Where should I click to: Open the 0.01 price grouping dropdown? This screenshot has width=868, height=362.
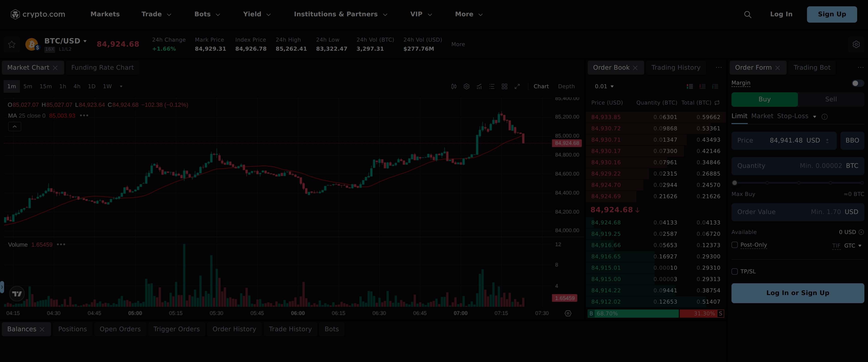point(604,86)
